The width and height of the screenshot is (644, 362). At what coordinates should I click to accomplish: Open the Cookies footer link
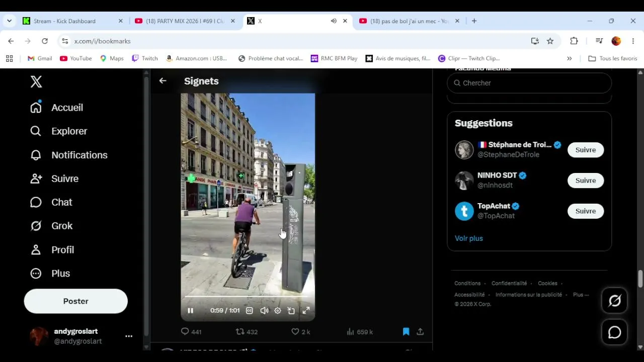coord(547,284)
